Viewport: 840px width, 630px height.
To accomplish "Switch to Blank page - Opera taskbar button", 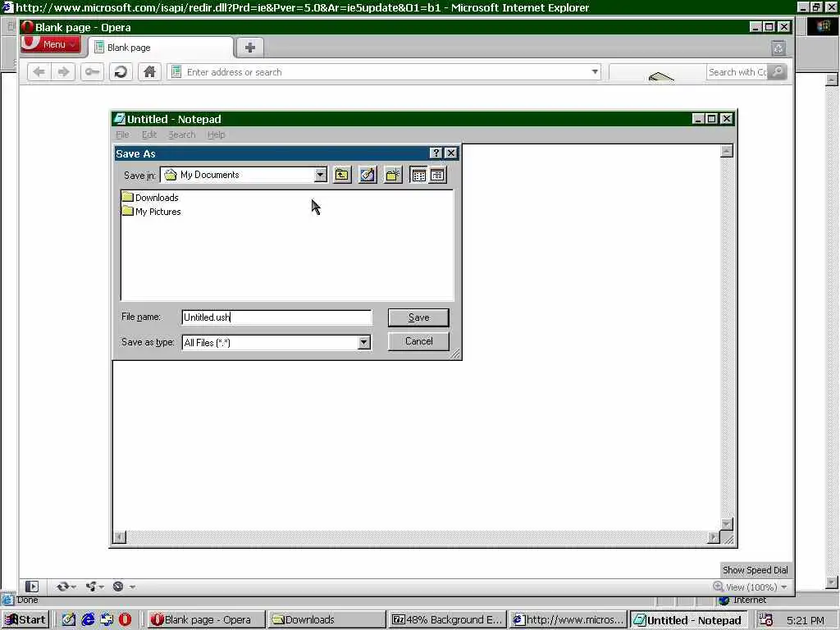I will click(206, 620).
